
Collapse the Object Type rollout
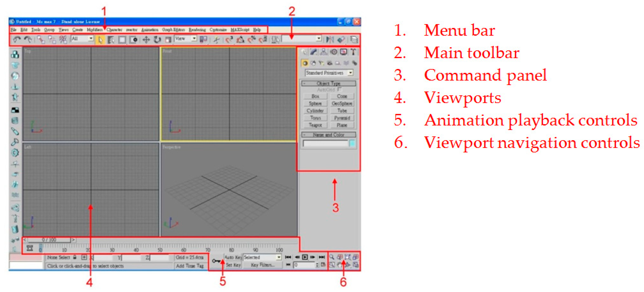(328, 83)
